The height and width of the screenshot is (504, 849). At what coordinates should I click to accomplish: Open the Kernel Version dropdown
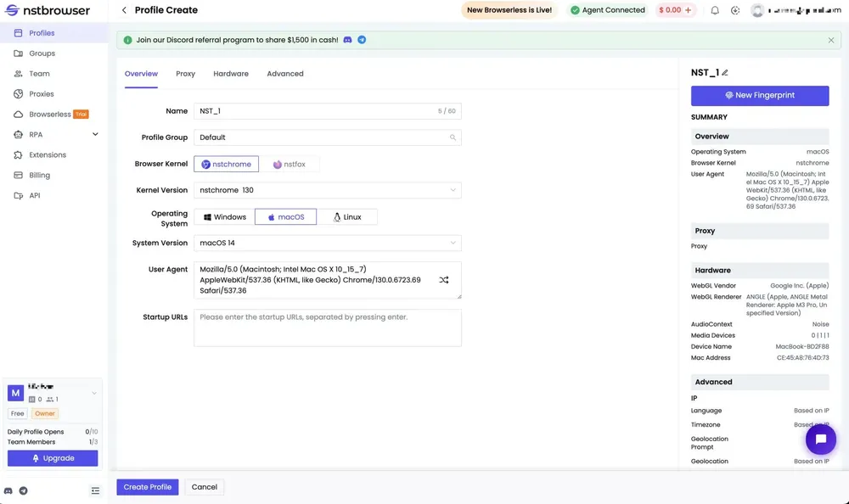point(328,190)
